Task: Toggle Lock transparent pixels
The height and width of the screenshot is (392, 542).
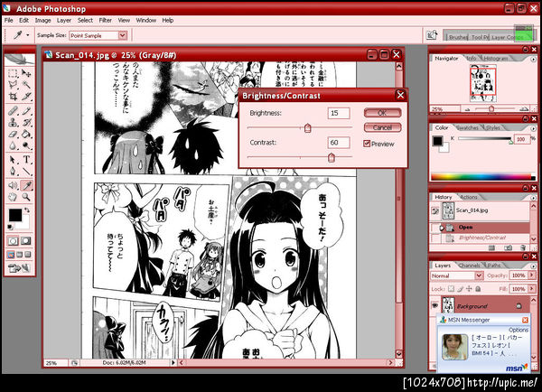Action: pos(451,289)
